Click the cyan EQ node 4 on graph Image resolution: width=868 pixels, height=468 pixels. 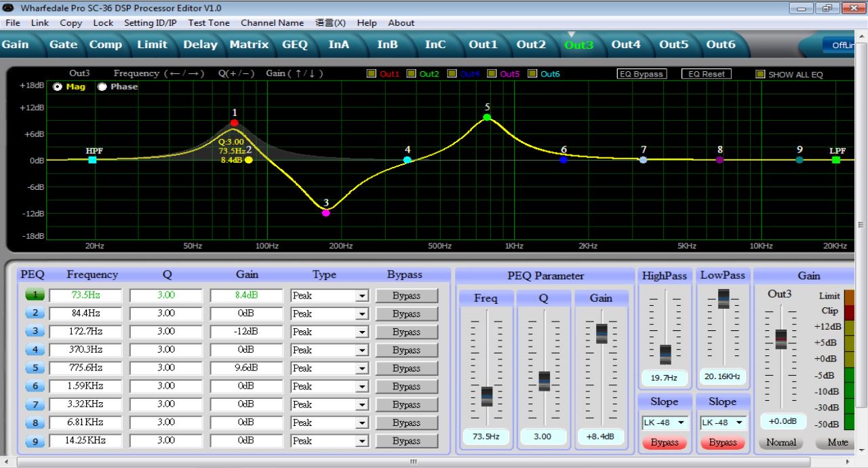pos(408,160)
